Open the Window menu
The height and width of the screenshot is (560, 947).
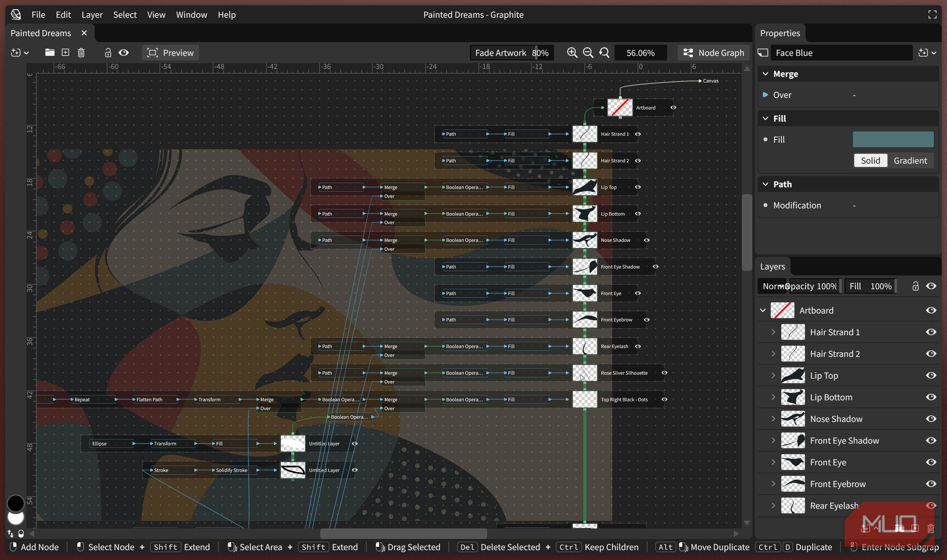coord(191,14)
